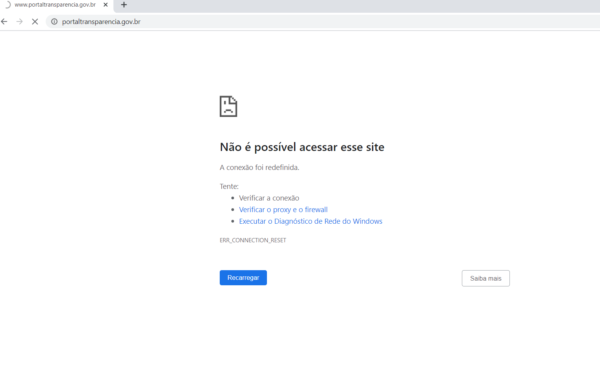The image size is (600, 389).
Task: Open a new tab with the plus icon
Action: tap(124, 5)
